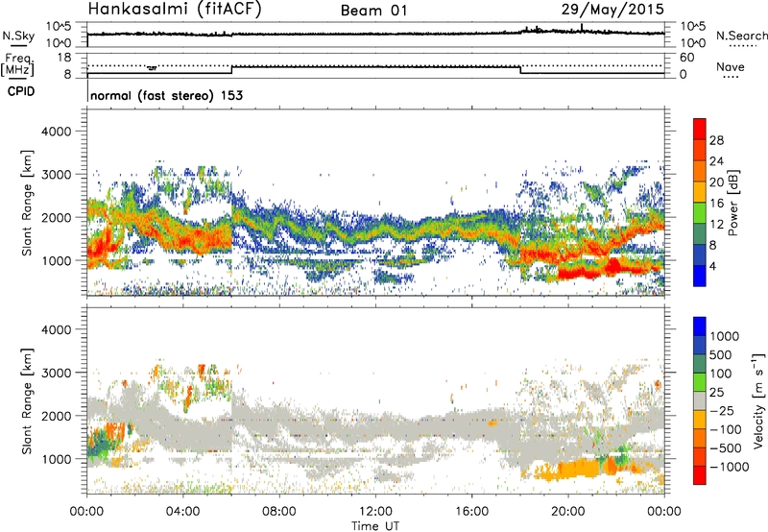Viewport: 768px width, 532px height.
Task: Click the solid line sample under N.Sky
Action: click(x=18, y=46)
